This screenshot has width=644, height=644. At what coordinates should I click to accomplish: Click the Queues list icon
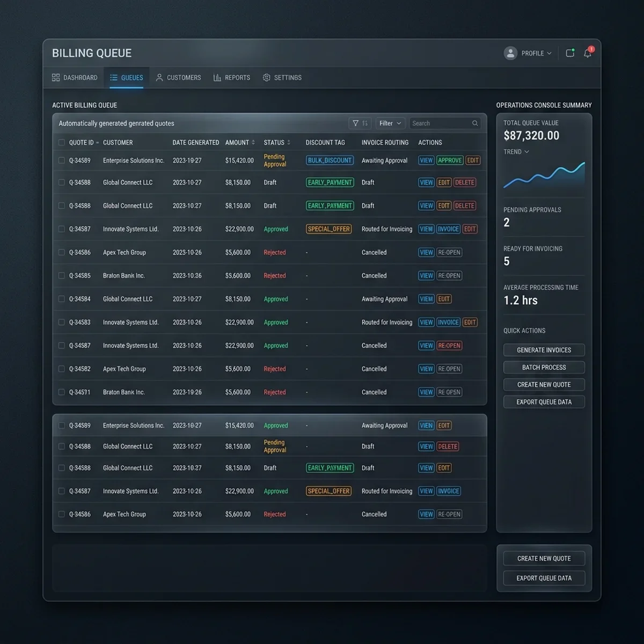click(x=114, y=78)
